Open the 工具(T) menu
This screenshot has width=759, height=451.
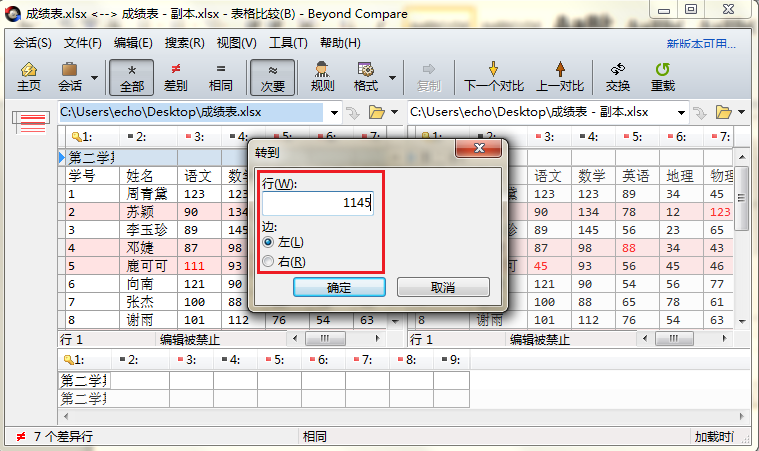288,43
